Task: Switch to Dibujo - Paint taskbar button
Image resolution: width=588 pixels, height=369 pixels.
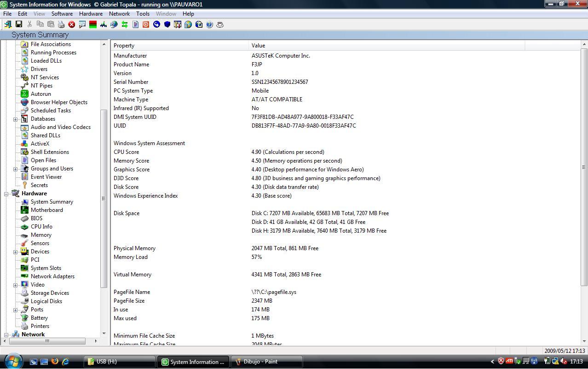Action: (x=267, y=362)
